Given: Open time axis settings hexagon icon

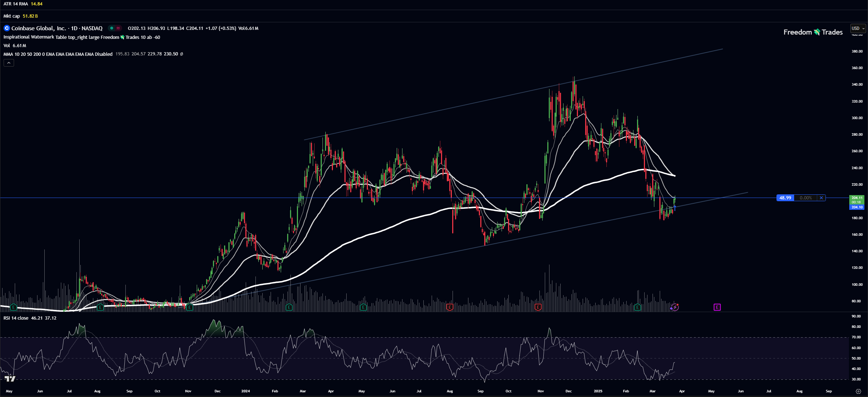Looking at the screenshot, I should [x=858, y=391].
